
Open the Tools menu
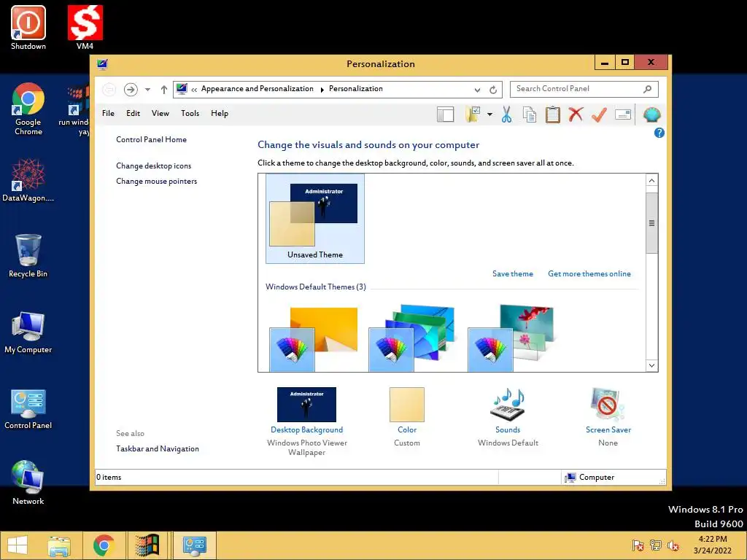pos(190,113)
